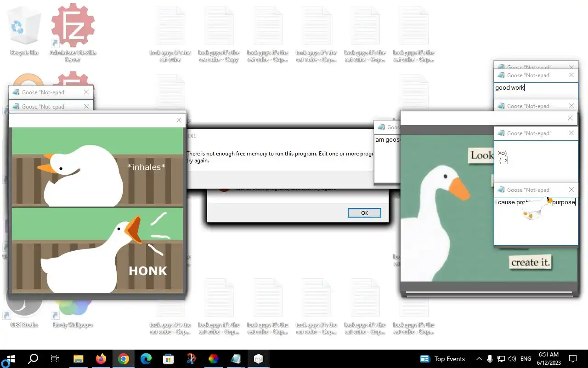The height and width of the screenshot is (368, 588).
Task: Select the OBS Studio desktop shortcut
Action: pyautogui.click(x=24, y=307)
